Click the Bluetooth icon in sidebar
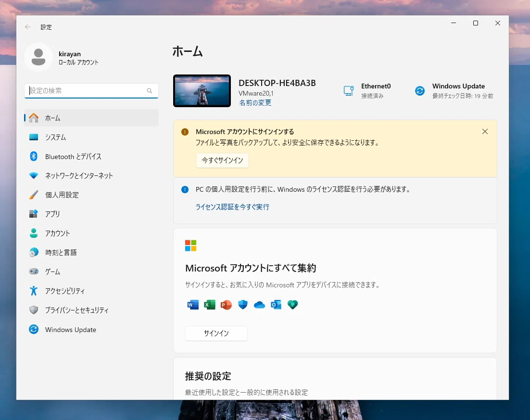Image resolution: width=530 pixels, height=420 pixels. pos(34,156)
